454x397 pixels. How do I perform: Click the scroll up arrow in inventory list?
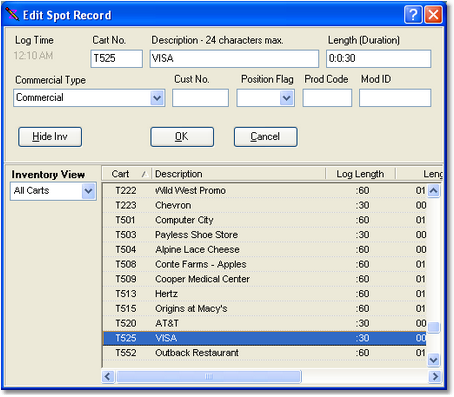coord(433,191)
